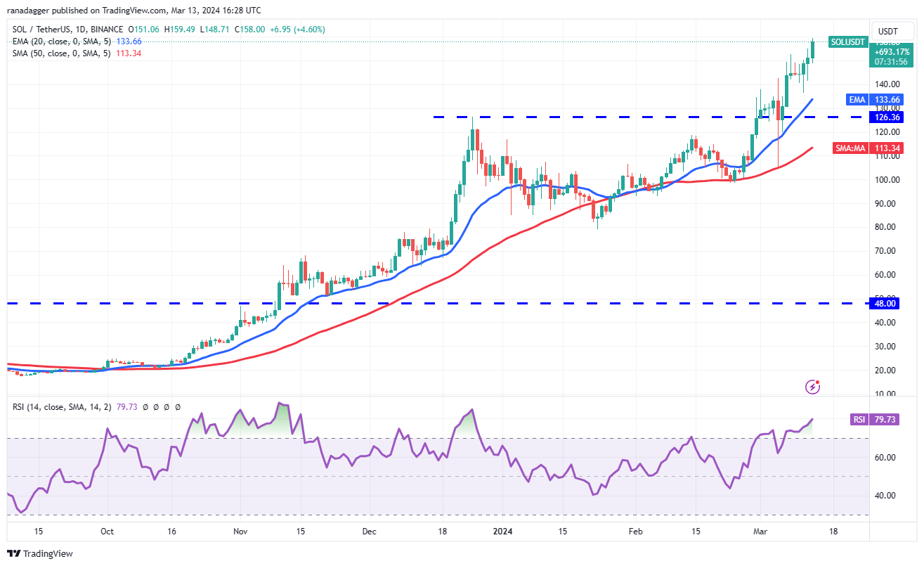Click the close price value C158.00

point(249,30)
